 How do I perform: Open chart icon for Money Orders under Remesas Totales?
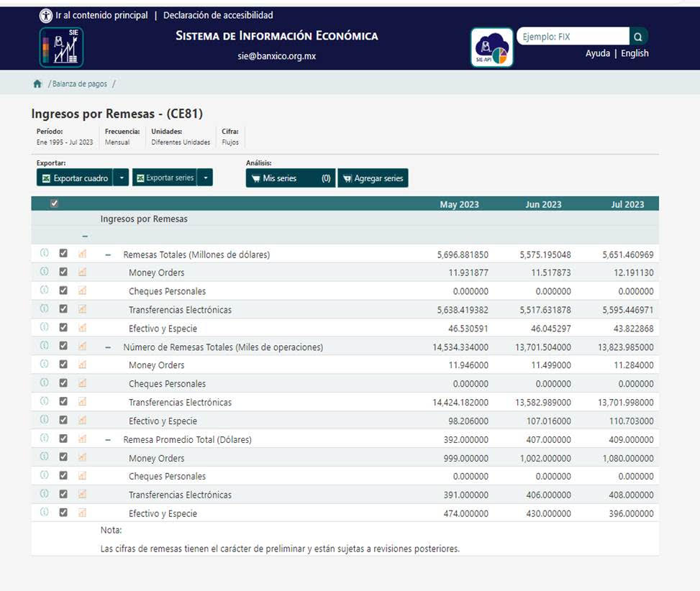82,272
